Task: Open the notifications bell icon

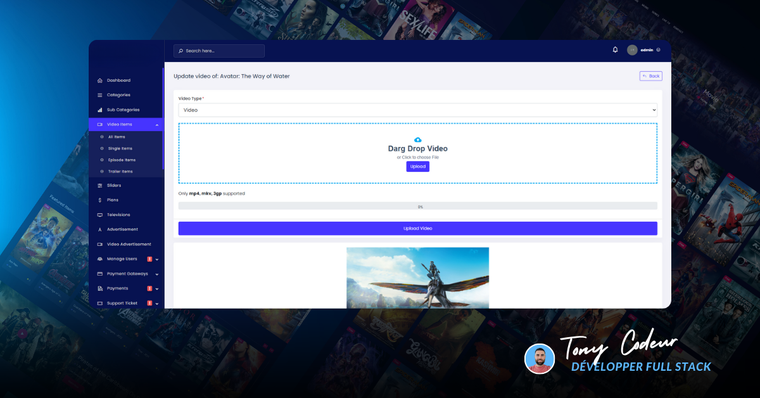Action: point(615,50)
